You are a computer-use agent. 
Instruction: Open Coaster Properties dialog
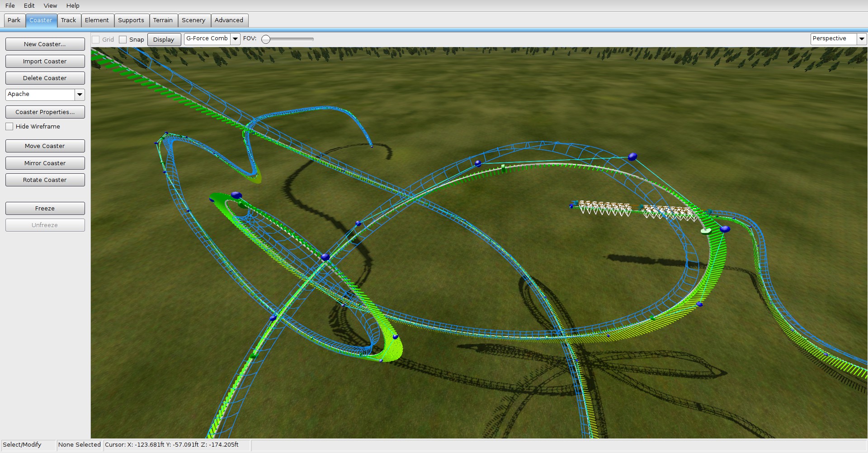point(45,112)
